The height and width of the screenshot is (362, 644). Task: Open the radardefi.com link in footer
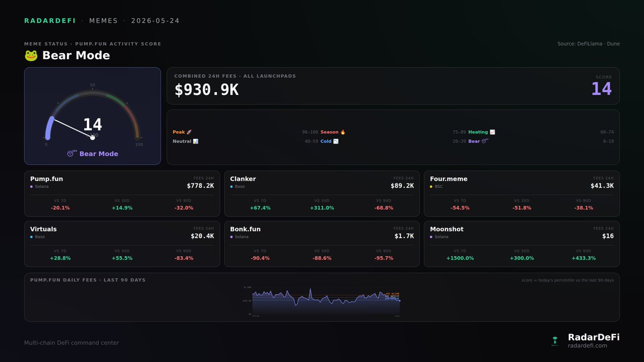[x=587, y=346]
